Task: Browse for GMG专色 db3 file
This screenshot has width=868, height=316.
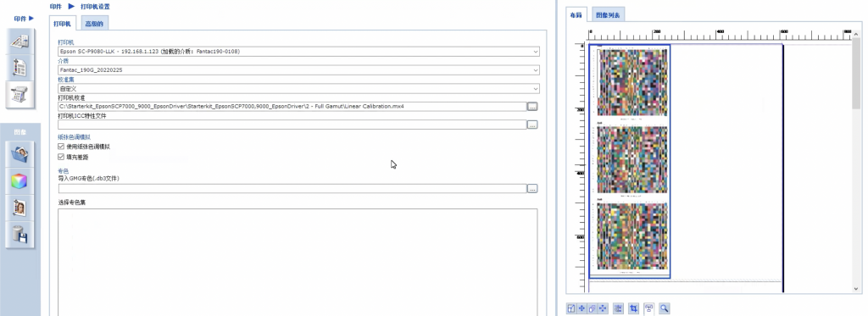Action: click(532, 189)
